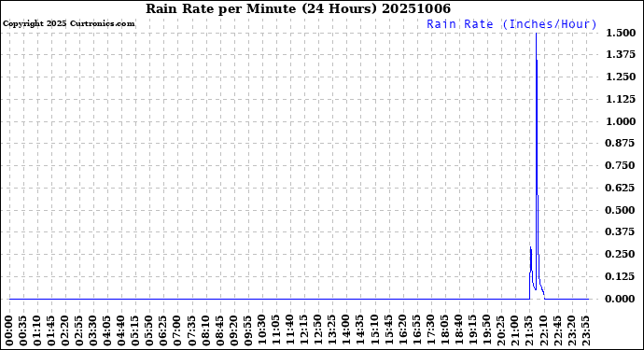Click the 0.000 y-axis label

(620, 299)
